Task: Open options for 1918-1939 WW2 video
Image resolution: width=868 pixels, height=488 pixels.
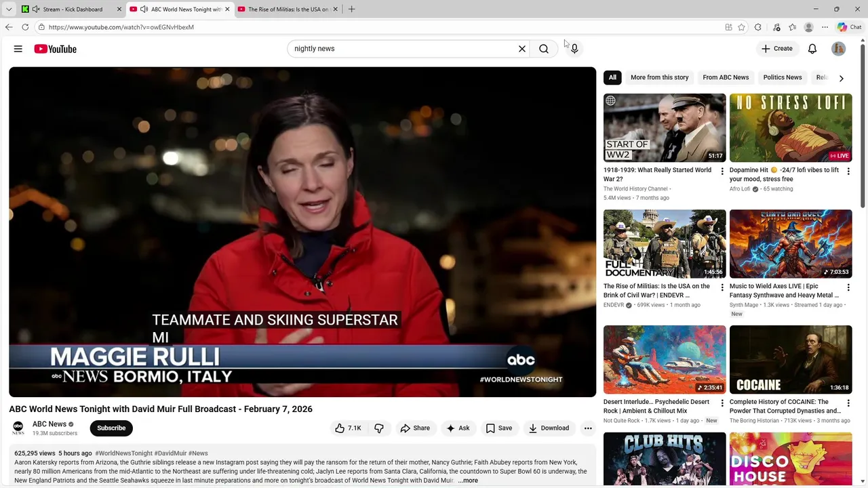Action: point(722,171)
